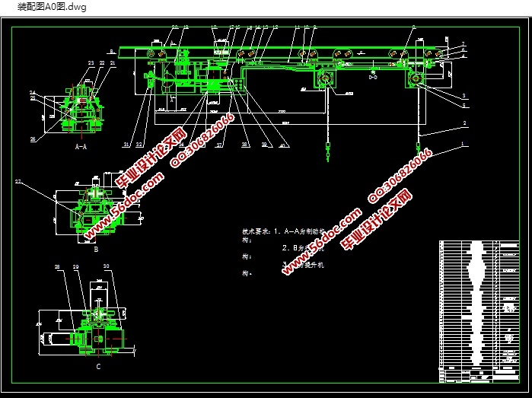
Task: Click the section view B label
Action: [96, 249]
